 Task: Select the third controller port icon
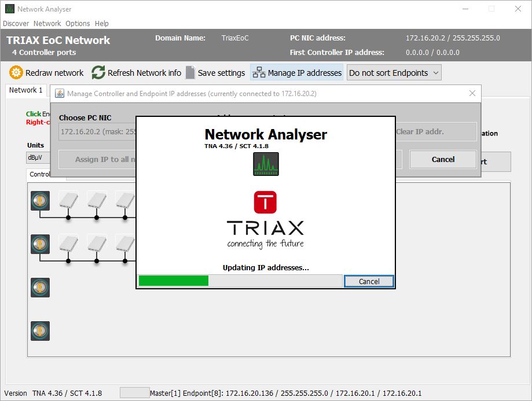(40, 288)
